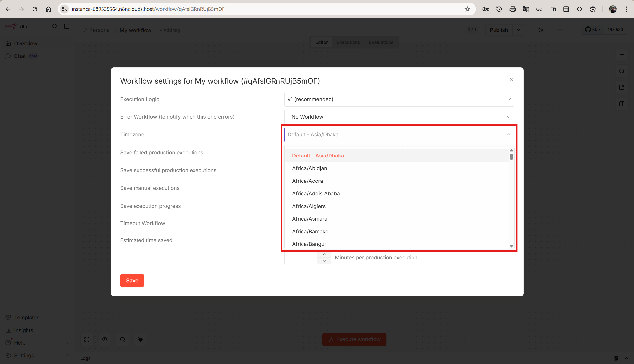This screenshot has width=634, height=364.
Task: Click the timezone list scroll-up arrow
Action: pos(511,150)
